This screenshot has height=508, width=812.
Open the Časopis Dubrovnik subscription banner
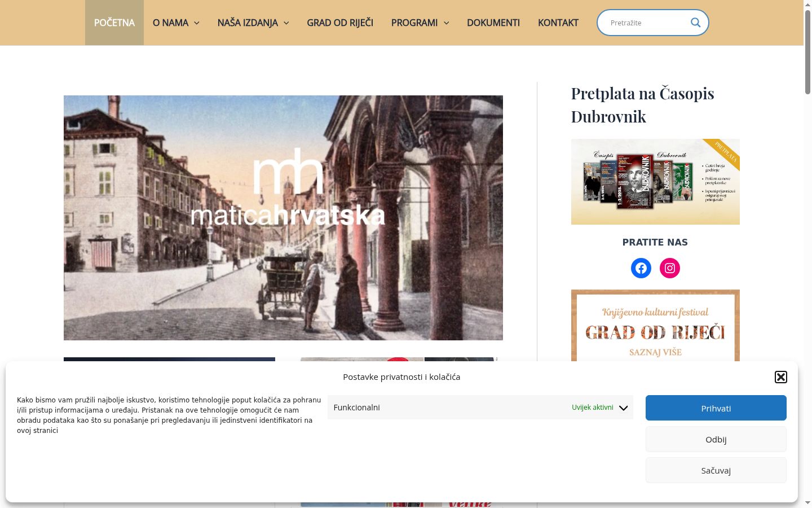(655, 182)
